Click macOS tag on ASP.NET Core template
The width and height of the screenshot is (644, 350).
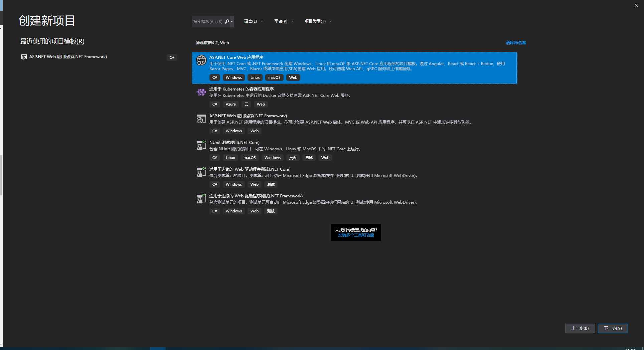(x=274, y=77)
